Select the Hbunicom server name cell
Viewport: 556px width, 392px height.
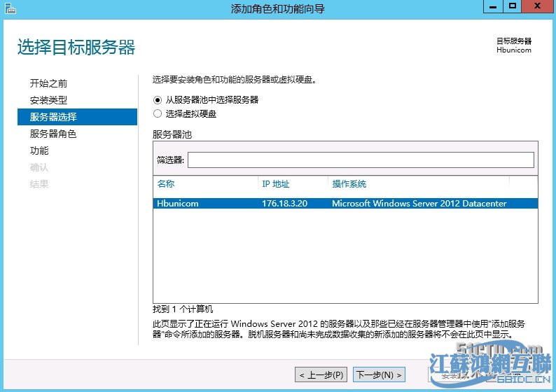[x=178, y=204]
